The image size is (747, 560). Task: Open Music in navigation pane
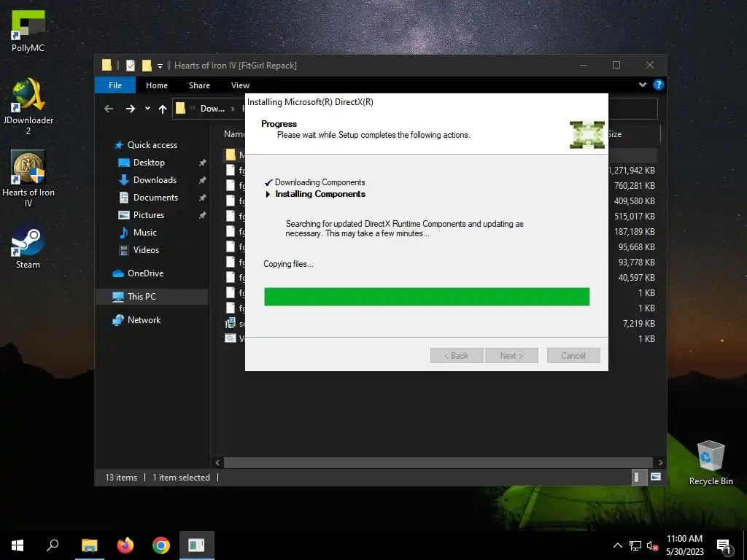tap(138, 233)
